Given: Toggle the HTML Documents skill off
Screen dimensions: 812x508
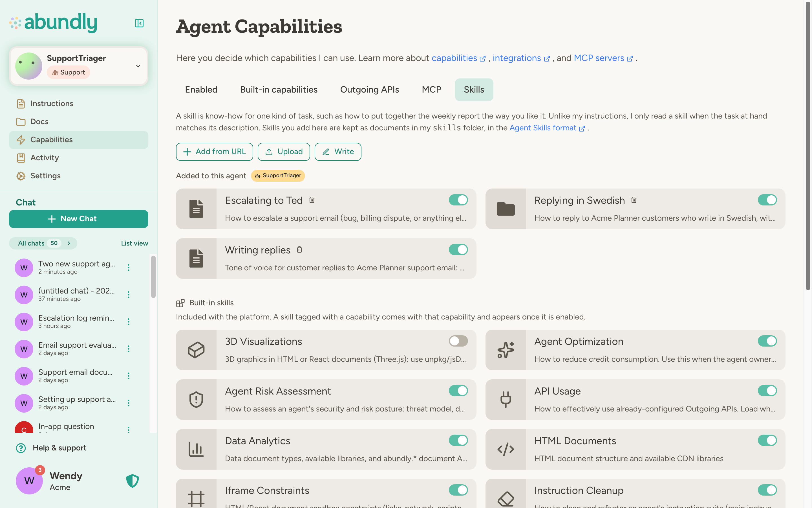Looking at the screenshot, I should [767, 441].
